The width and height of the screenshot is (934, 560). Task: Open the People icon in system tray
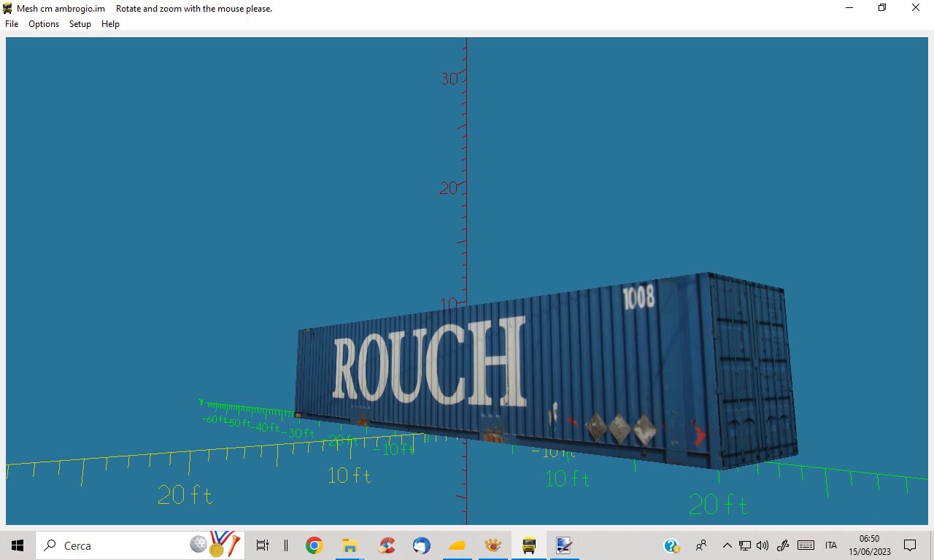coord(701,545)
